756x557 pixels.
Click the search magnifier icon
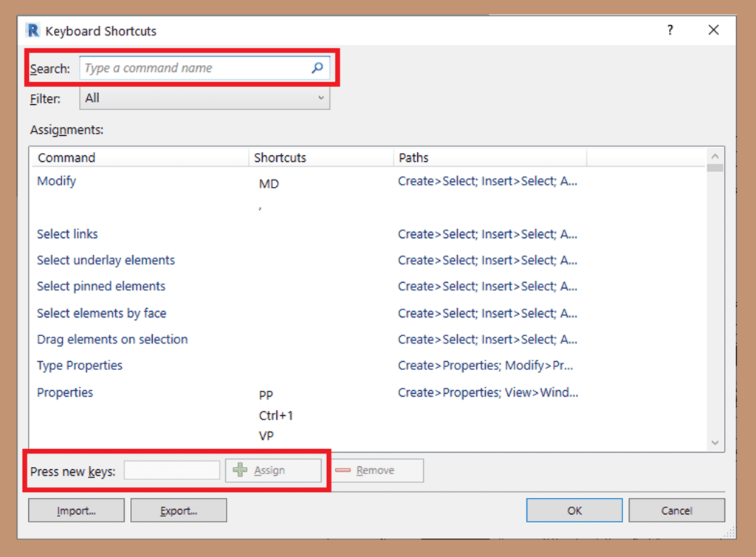(317, 68)
